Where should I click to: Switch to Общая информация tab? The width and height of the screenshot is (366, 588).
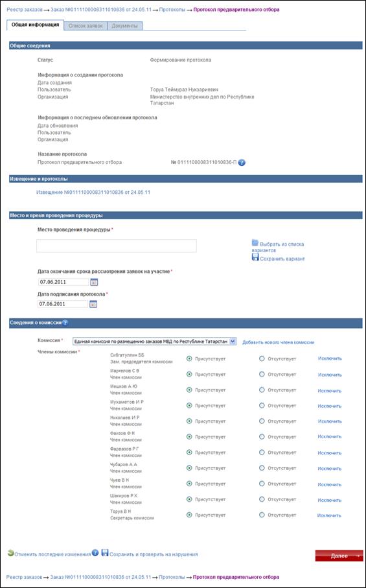pos(35,25)
